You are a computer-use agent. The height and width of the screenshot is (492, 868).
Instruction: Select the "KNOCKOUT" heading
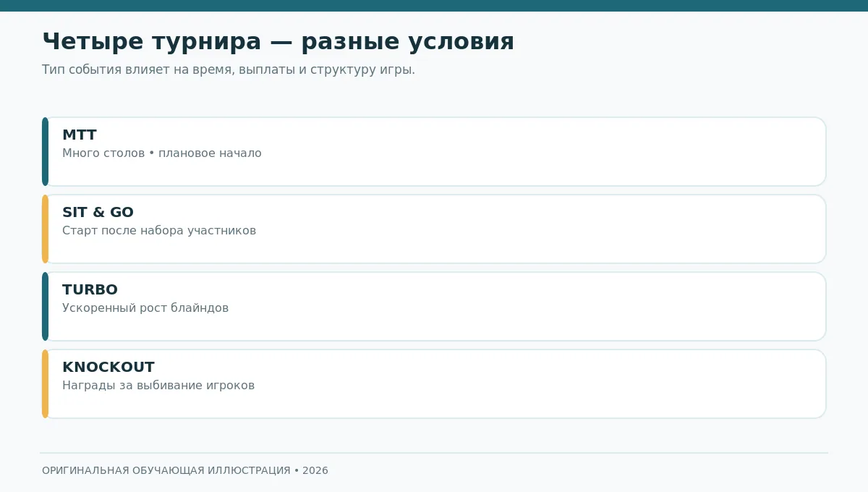[x=109, y=368]
